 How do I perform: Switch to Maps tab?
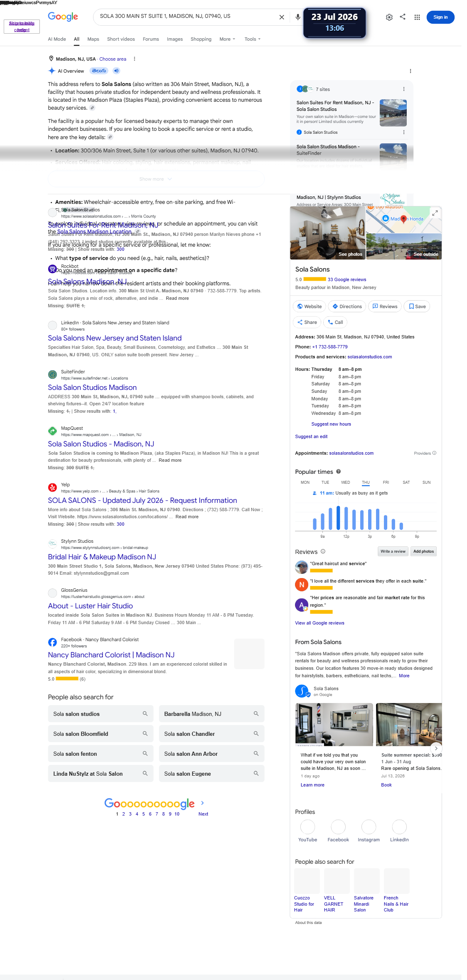(x=93, y=39)
